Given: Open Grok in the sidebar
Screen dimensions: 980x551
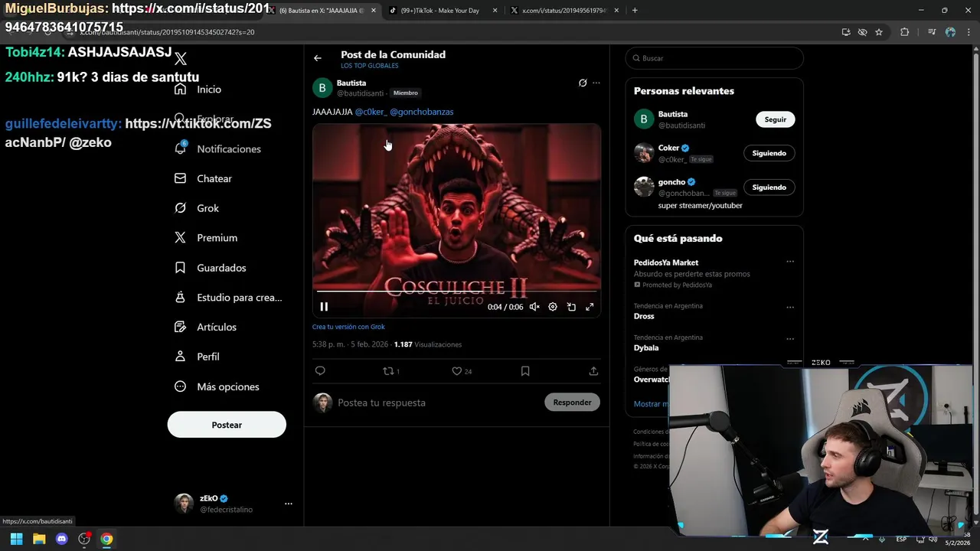Looking at the screenshot, I should [197, 208].
